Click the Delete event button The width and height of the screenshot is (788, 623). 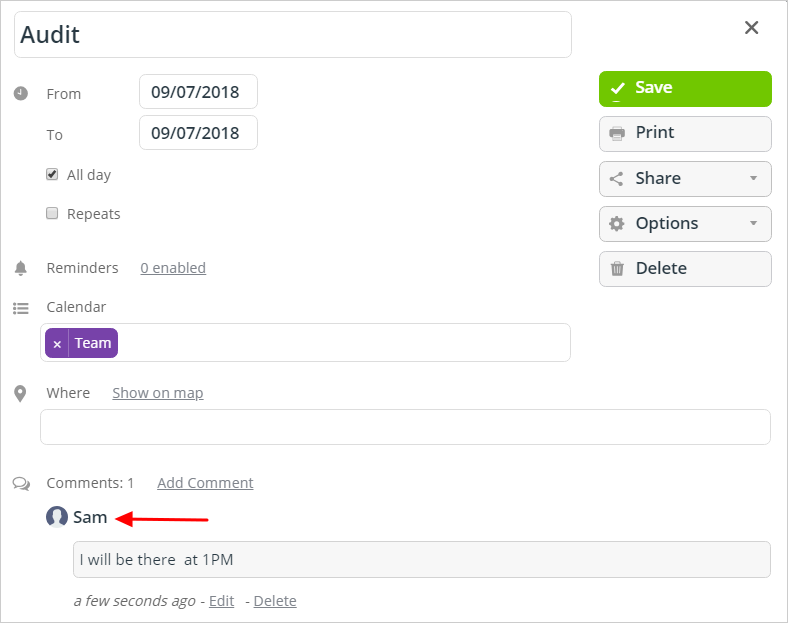point(685,269)
